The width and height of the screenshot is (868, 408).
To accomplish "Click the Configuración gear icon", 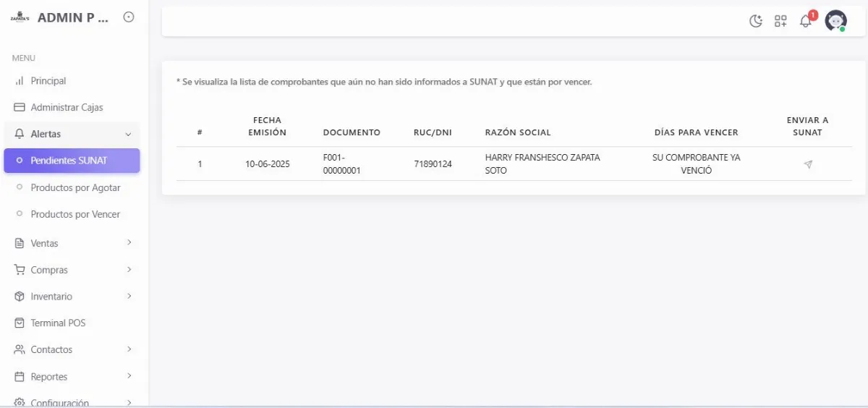I will [20, 403].
